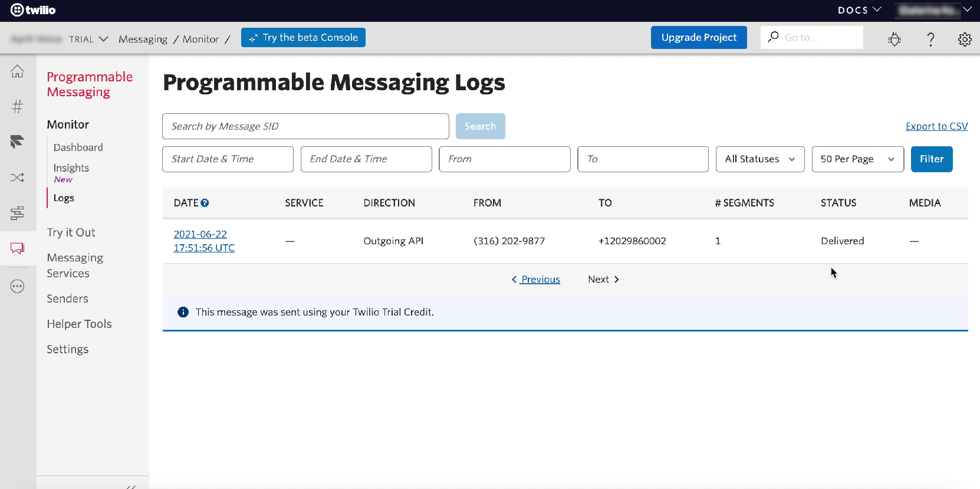Open the TaskRouter sidebar icon
This screenshot has width=980, height=489.
(18, 213)
